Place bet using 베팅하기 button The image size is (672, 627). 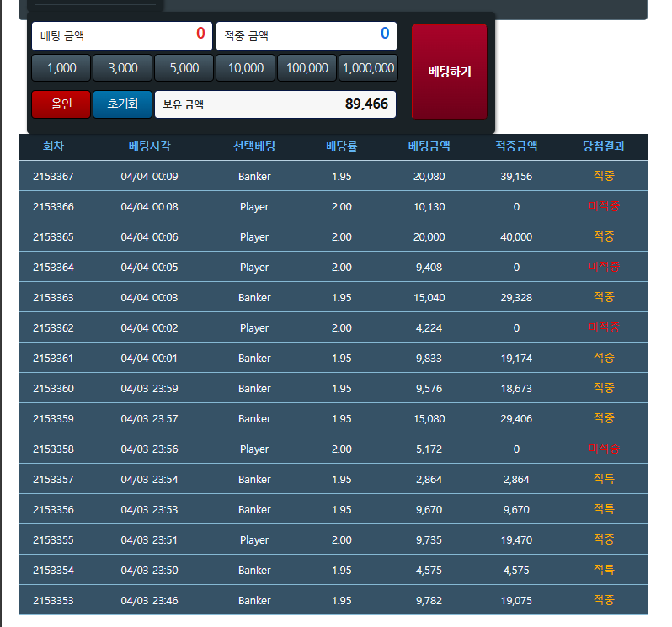point(449,72)
